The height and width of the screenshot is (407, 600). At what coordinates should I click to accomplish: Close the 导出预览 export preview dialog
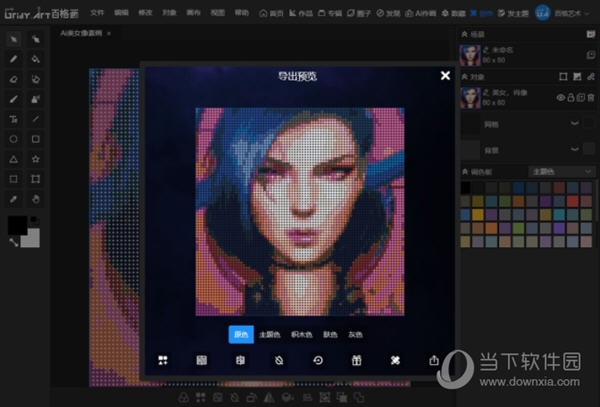pos(445,75)
